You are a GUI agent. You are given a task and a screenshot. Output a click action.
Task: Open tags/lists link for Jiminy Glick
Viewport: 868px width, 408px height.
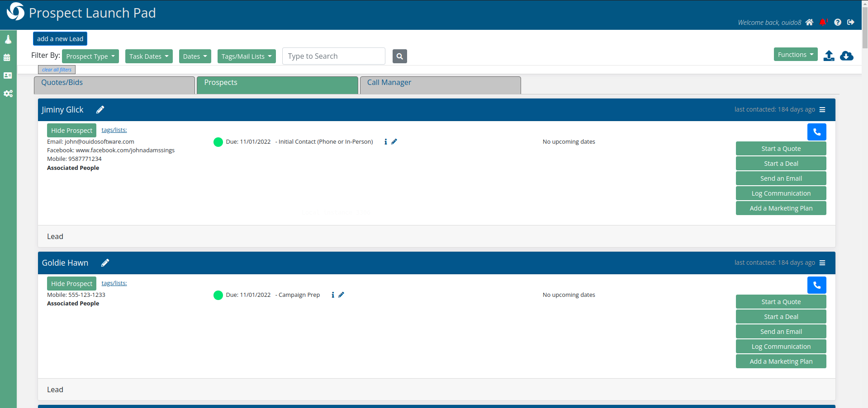tap(114, 130)
